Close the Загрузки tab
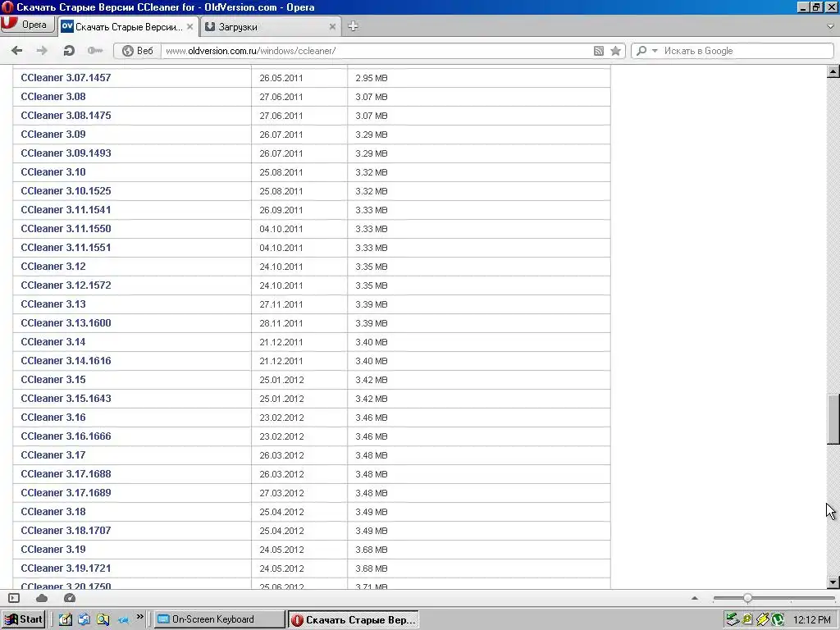 coord(332,26)
